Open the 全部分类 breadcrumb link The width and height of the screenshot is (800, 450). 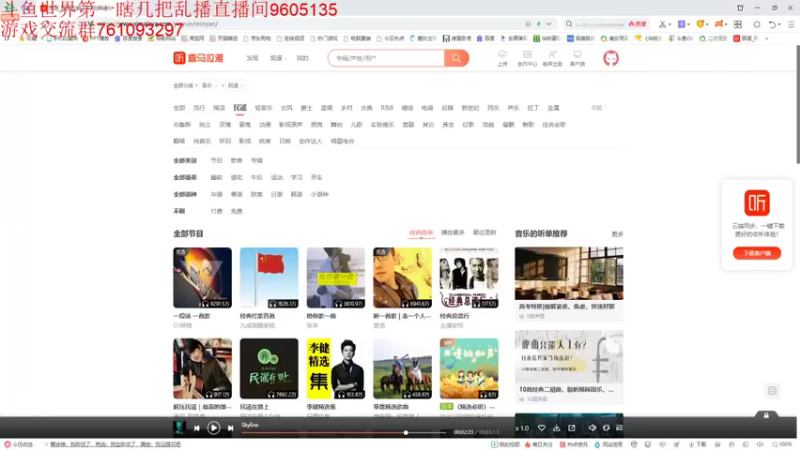183,86
